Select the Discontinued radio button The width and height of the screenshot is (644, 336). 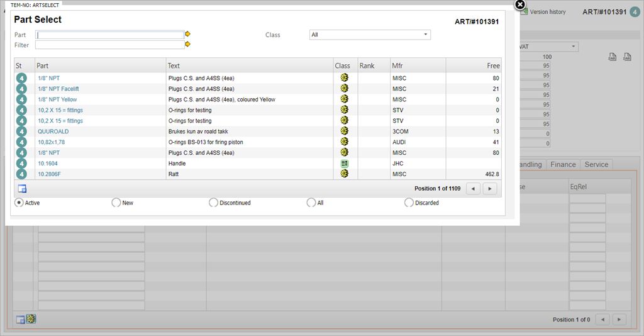(x=213, y=203)
